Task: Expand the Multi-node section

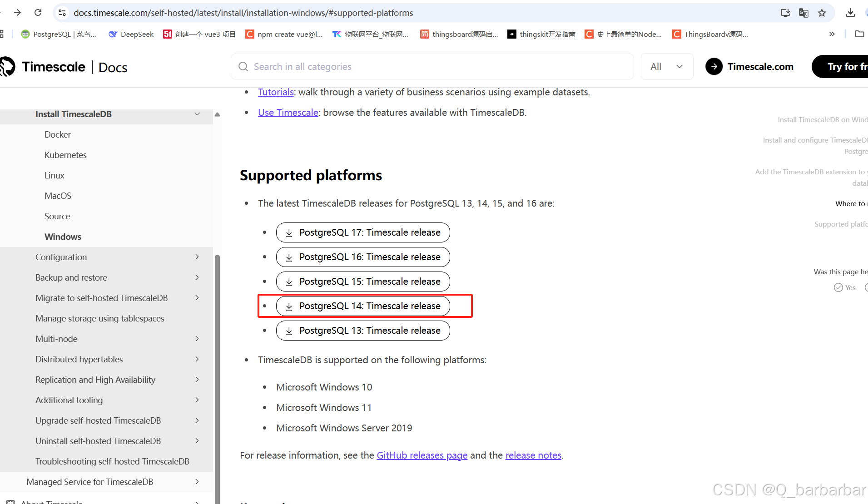Action: coord(197,339)
